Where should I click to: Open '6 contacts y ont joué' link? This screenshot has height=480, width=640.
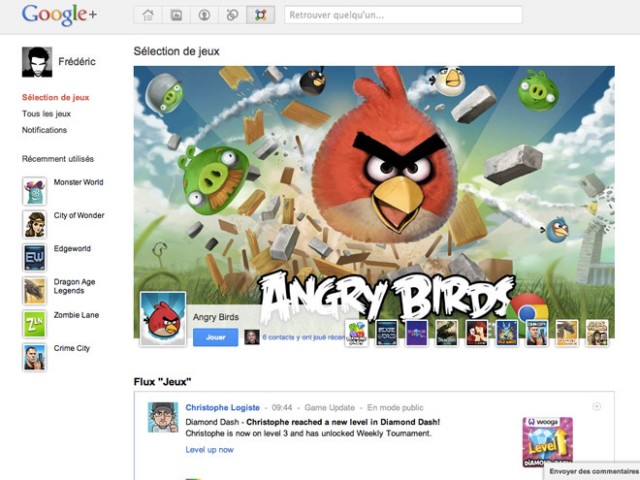point(304,337)
